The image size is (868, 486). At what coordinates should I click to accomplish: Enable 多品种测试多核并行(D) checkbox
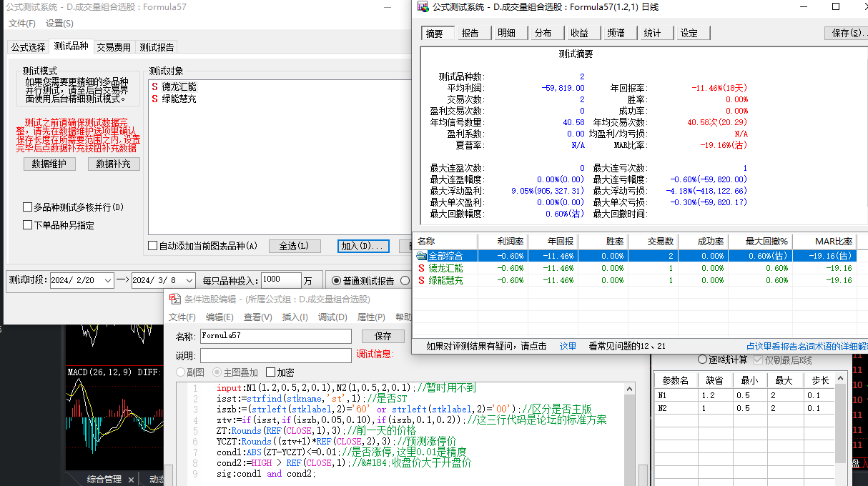27,207
